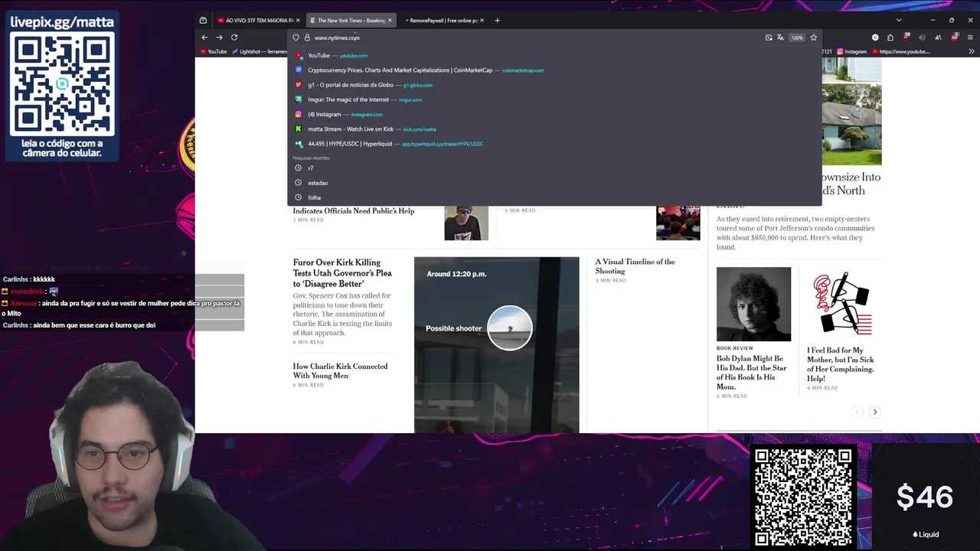980x551 pixels.
Task: Click the livepix.gg/matta QR code
Action: pyautogui.click(x=62, y=84)
